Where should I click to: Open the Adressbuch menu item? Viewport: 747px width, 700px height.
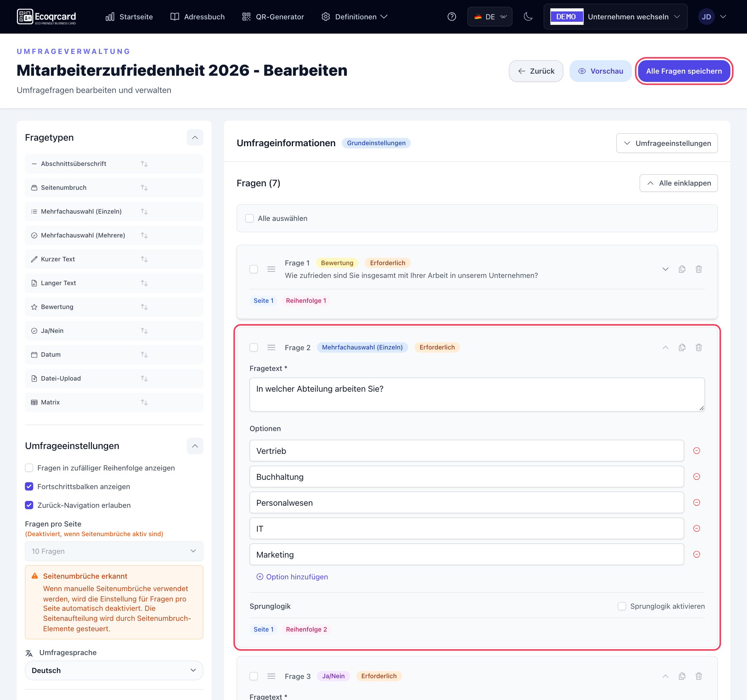198,17
